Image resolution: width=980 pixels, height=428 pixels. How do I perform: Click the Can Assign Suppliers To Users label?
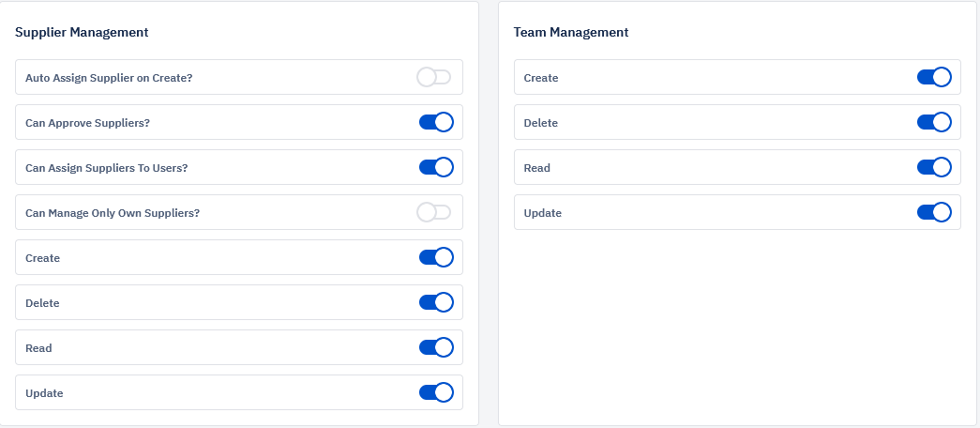coord(106,168)
